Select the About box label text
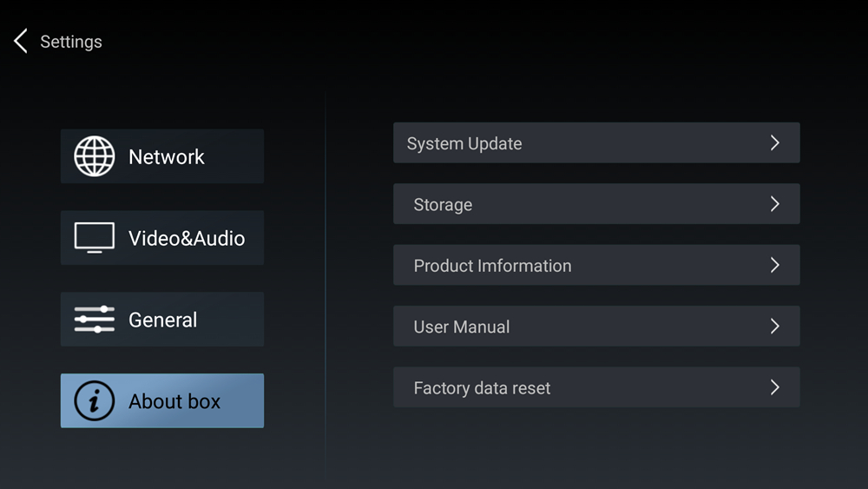Image resolution: width=868 pixels, height=489 pixels. (174, 401)
